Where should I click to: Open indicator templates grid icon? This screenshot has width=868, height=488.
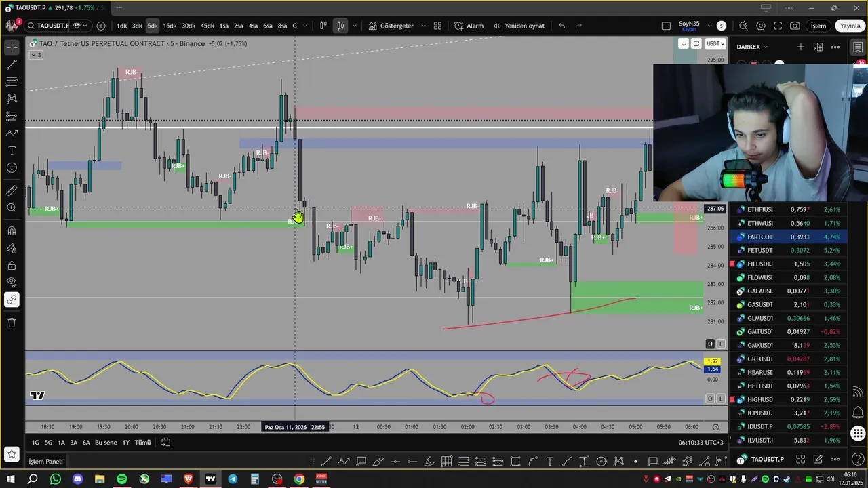point(437,26)
